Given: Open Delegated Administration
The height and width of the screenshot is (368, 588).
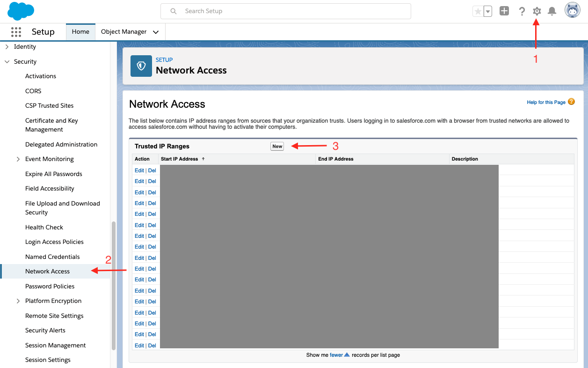Looking at the screenshot, I should coord(61,145).
